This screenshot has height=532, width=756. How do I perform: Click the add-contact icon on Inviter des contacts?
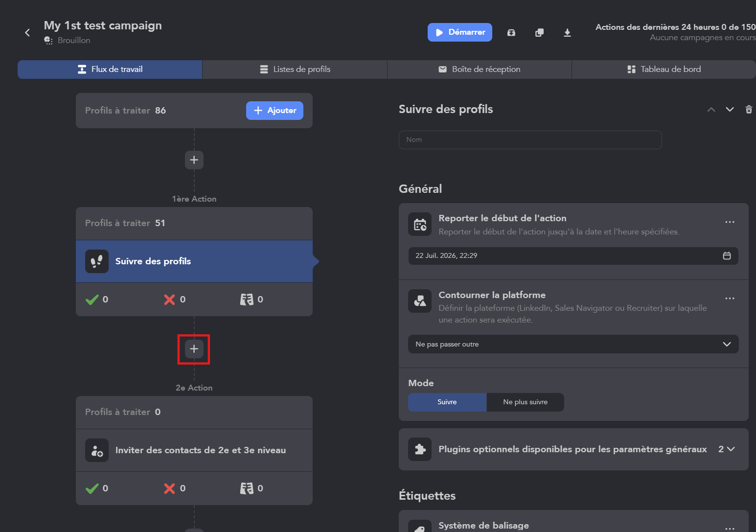tap(97, 450)
